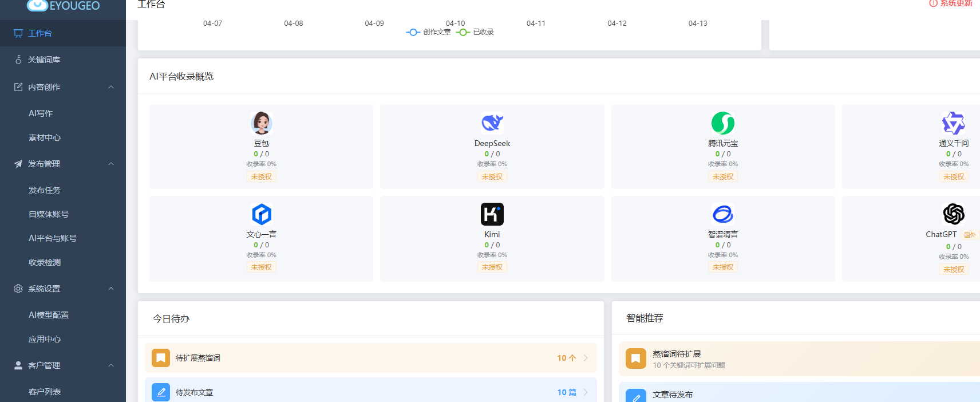The image size is (980, 402).
Task: Open 关键词库 in the sidebar
Action: click(x=44, y=60)
